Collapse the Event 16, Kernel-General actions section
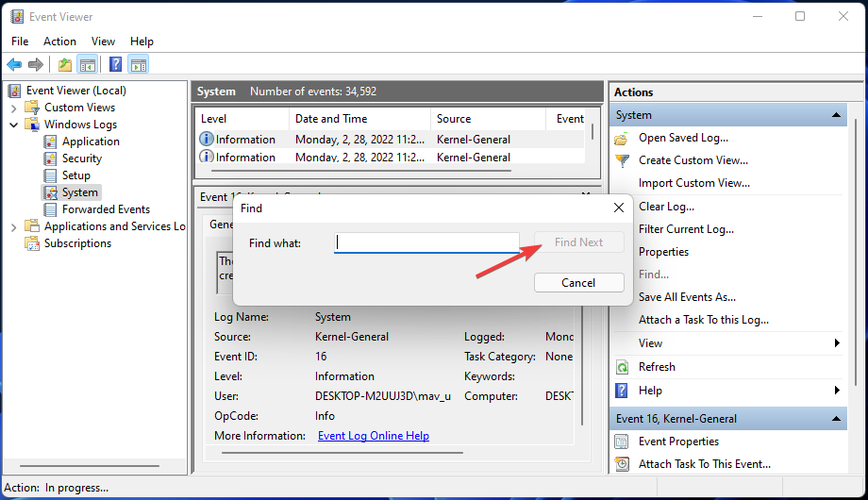The height and width of the screenshot is (500, 868). pos(836,419)
